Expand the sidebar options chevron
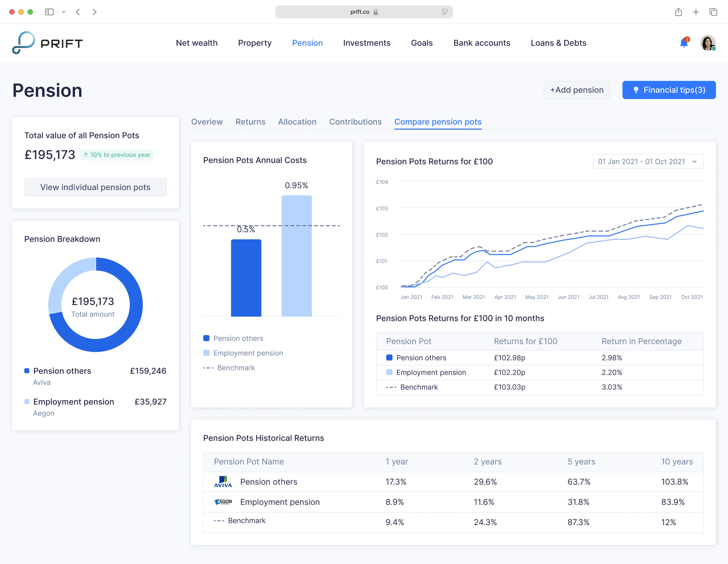This screenshot has height=564, width=728. click(x=63, y=12)
